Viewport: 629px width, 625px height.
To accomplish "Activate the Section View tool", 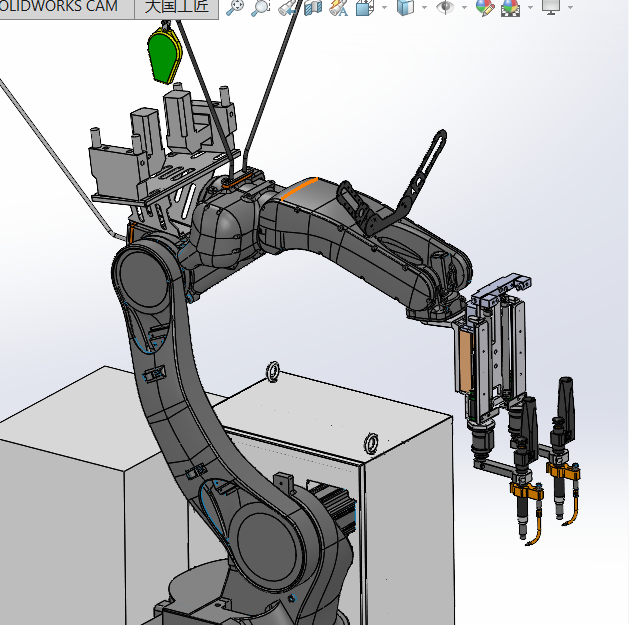I will pos(313,7).
